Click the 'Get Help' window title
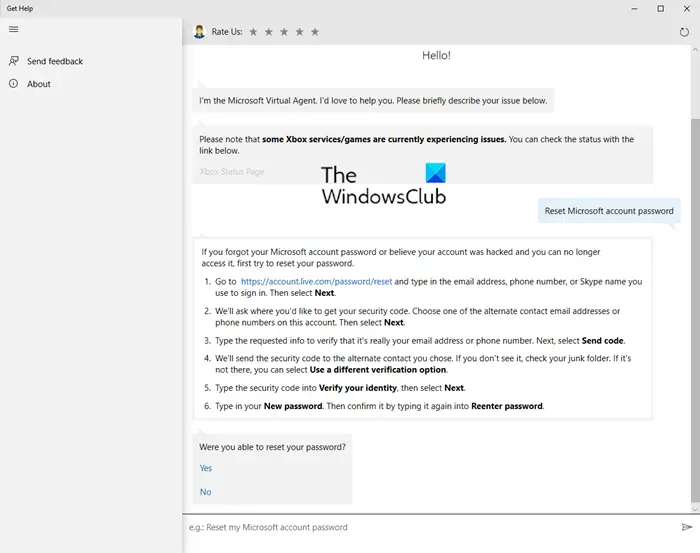 pyautogui.click(x=20, y=8)
